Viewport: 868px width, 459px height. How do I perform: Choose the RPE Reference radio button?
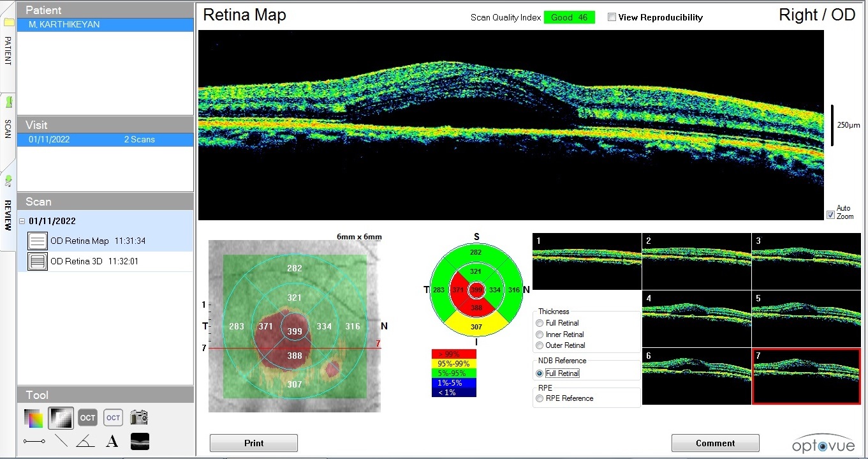(x=541, y=398)
